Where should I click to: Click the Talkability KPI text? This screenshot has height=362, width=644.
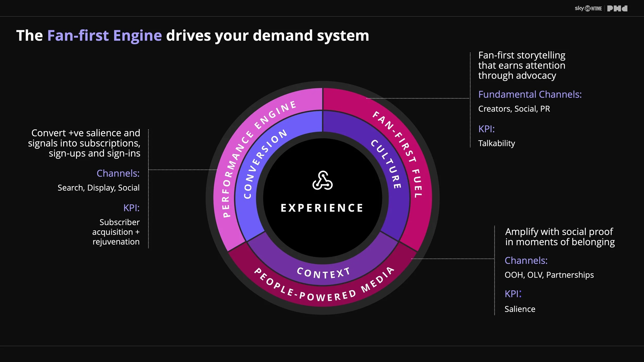496,143
